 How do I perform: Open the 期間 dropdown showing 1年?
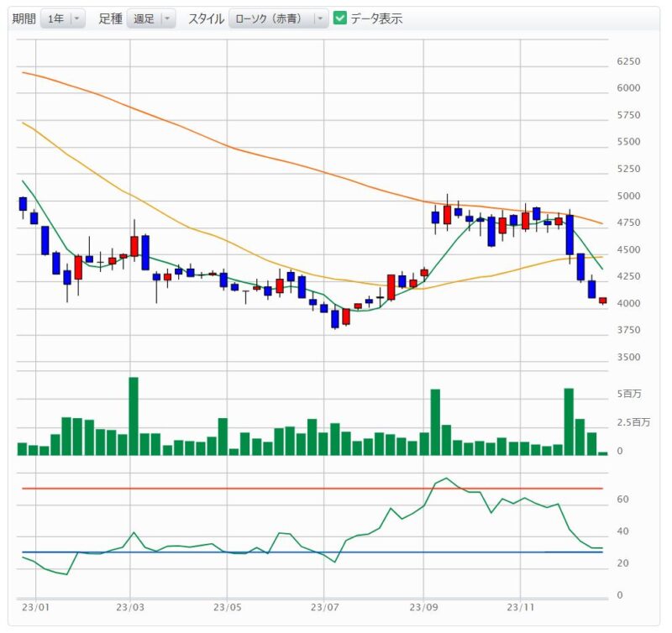click(x=63, y=18)
